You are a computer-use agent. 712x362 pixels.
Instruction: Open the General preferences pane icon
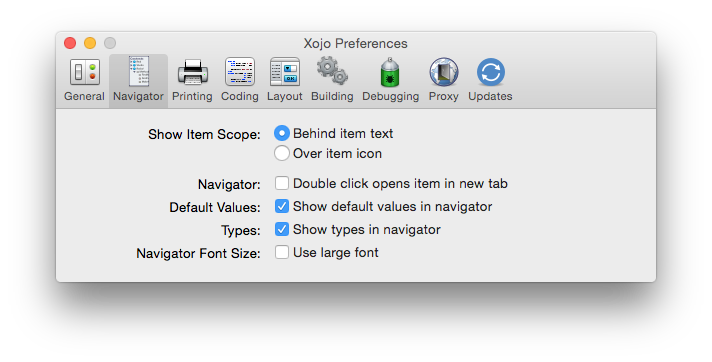click(84, 72)
